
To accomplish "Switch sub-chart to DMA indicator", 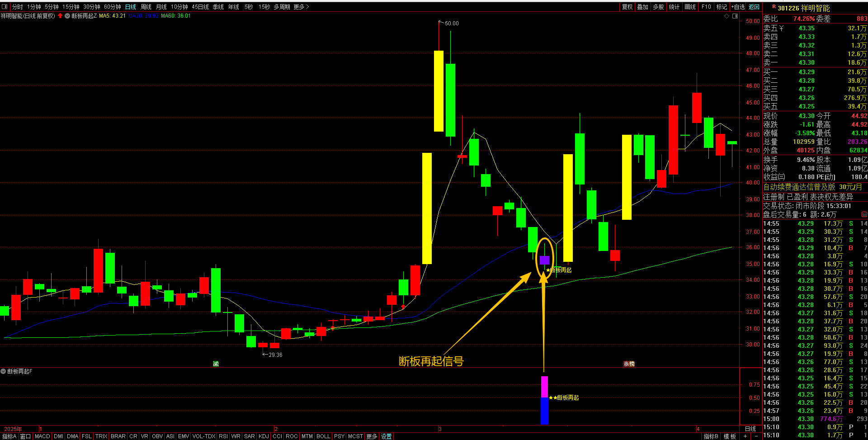I will [x=73, y=436].
